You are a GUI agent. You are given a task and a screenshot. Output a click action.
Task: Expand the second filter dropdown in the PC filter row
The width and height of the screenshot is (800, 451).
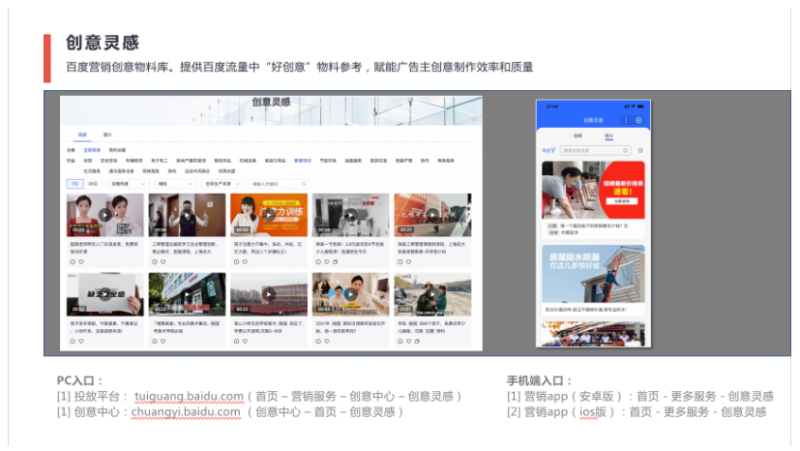click(175, 184)
